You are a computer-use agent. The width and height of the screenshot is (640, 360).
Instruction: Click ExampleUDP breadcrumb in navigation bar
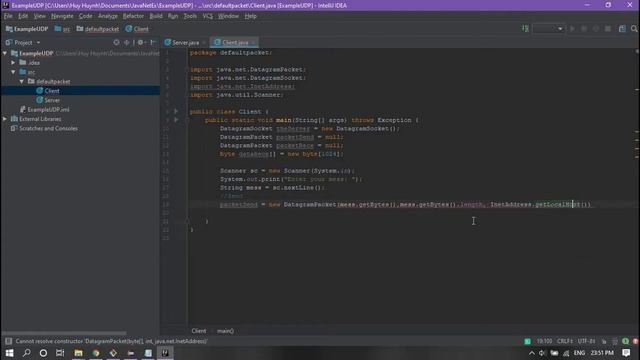pyautogui.click(x=27, y=29)
